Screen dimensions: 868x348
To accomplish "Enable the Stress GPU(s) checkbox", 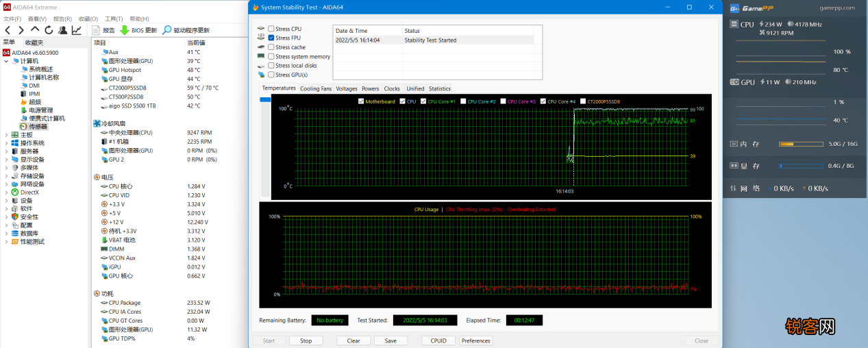I will pyautogui.click(x=271, y=75).
